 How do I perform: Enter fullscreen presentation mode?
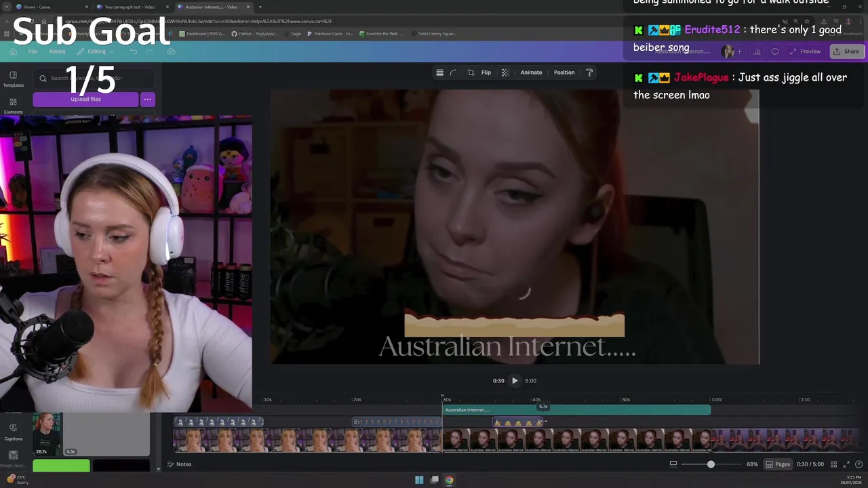846,464
